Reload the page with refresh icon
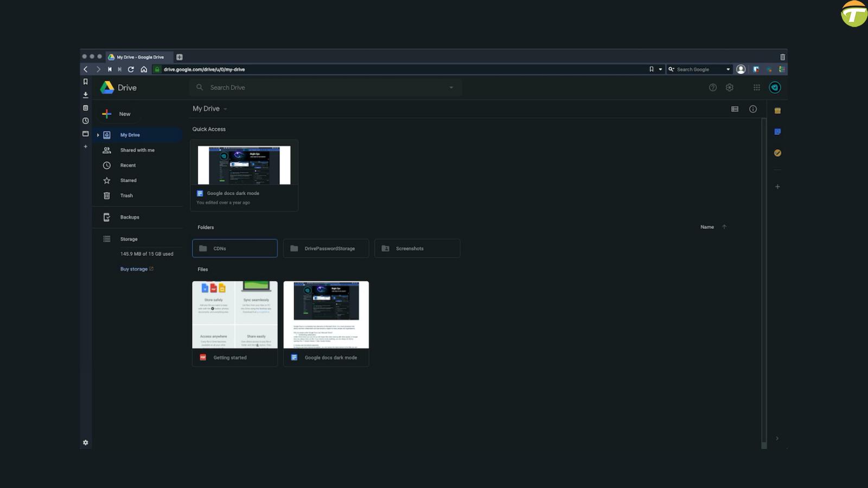The width and height of the screenshot is (868, 488). 131,69
